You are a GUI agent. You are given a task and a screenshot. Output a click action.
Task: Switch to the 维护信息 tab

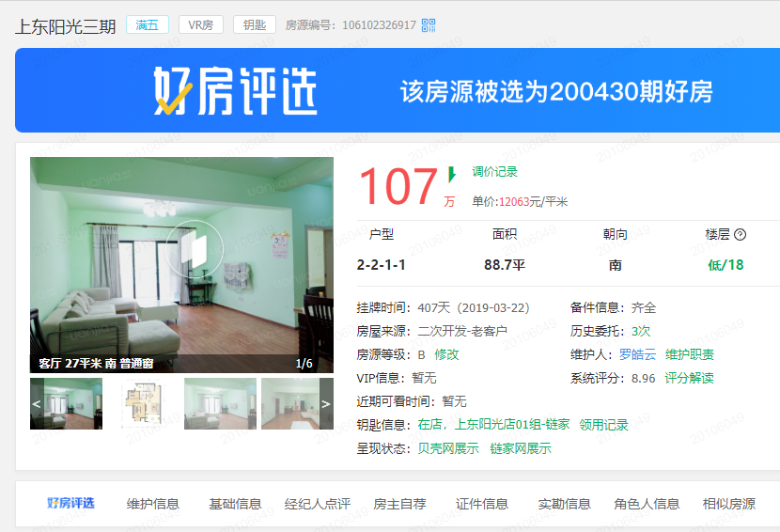pyautogui.click(x=152, y=504)
